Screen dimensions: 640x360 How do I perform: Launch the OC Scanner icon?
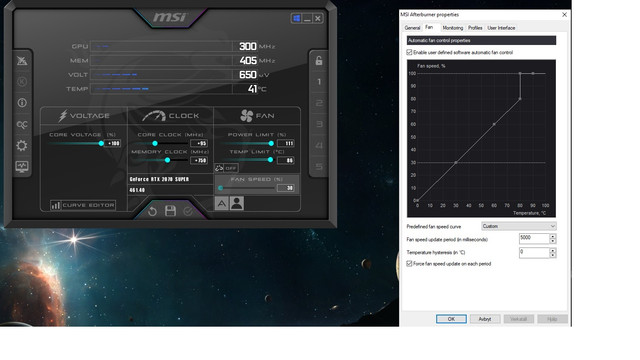[x=22, y=124]
